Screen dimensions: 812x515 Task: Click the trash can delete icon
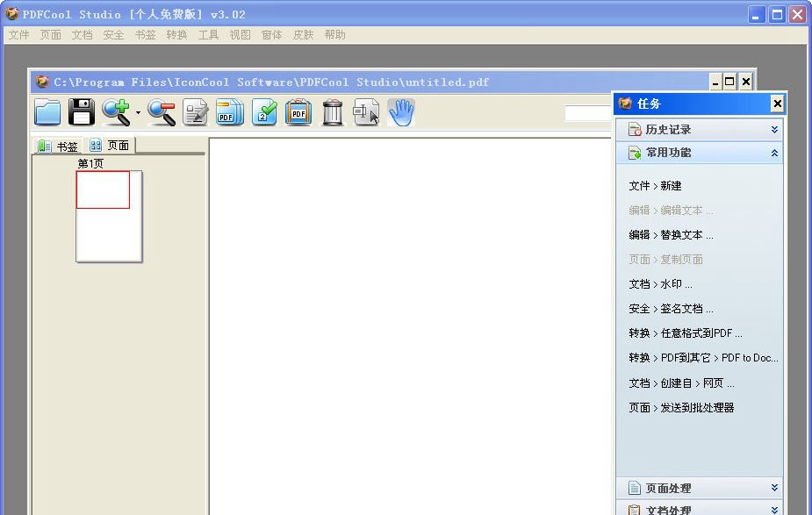click(333, 112)
